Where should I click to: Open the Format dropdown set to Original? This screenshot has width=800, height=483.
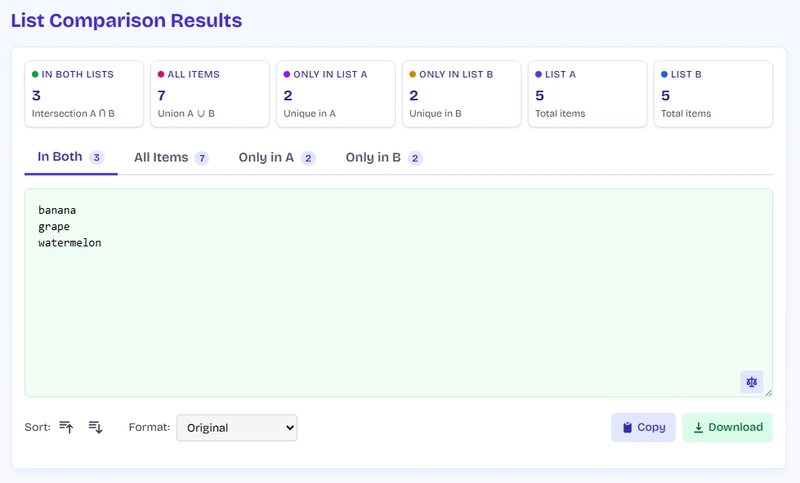pos(237,427)
